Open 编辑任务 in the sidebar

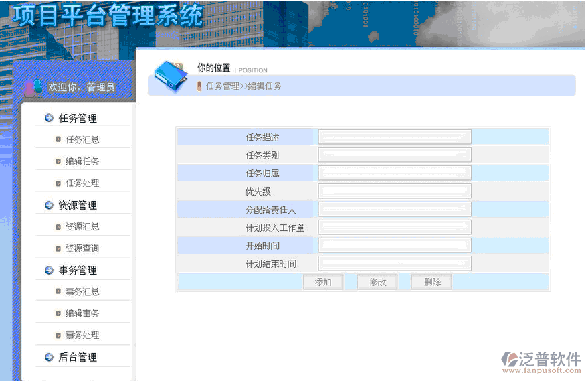[82, 162]
